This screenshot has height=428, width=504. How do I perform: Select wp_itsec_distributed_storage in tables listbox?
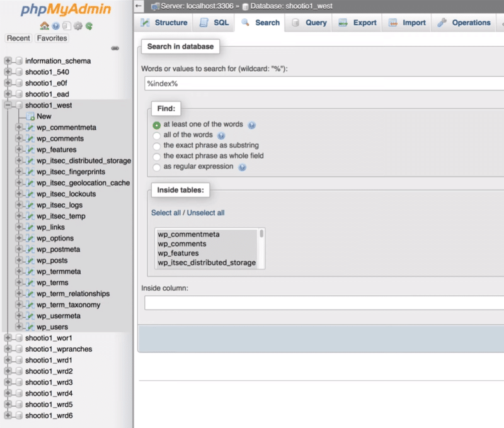[x=207, y=262]
